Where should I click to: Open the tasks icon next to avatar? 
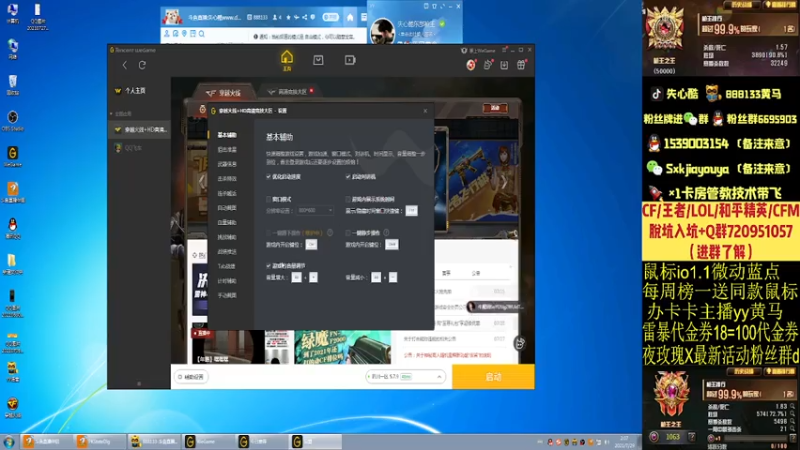(488, 65)
